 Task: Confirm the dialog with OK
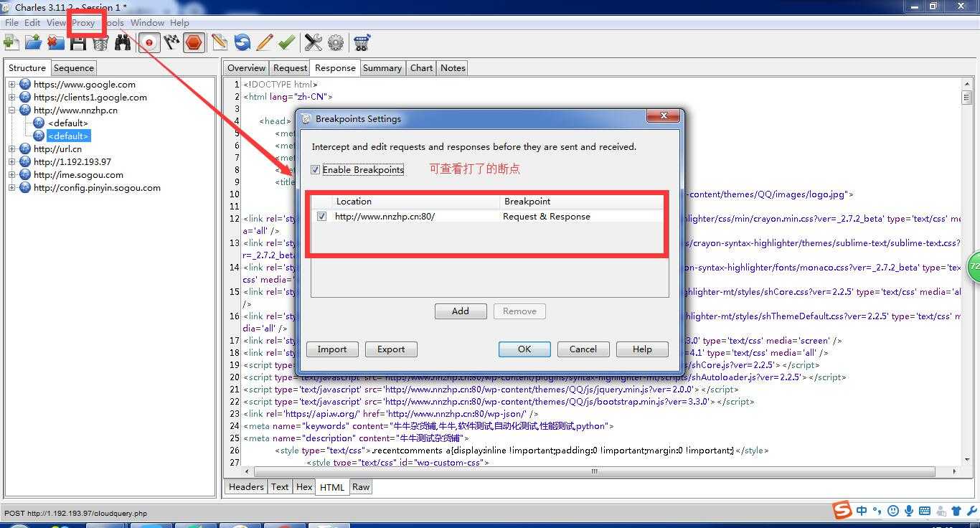[524, 349]
